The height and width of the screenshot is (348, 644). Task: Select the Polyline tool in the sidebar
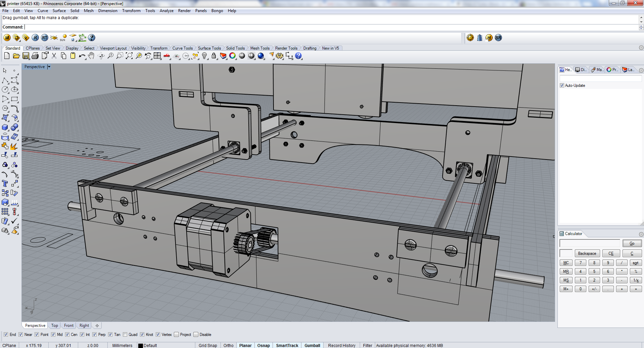[5, 80]
